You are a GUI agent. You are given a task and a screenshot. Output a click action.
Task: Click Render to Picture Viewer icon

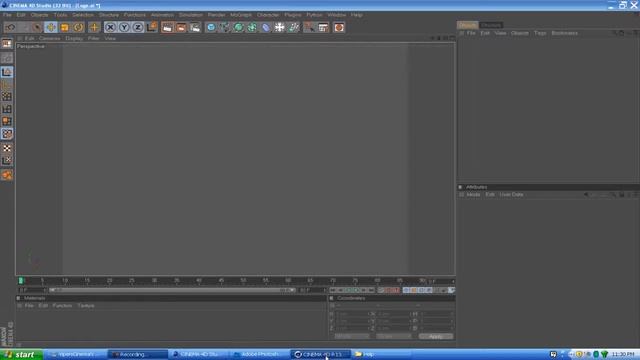181,27
